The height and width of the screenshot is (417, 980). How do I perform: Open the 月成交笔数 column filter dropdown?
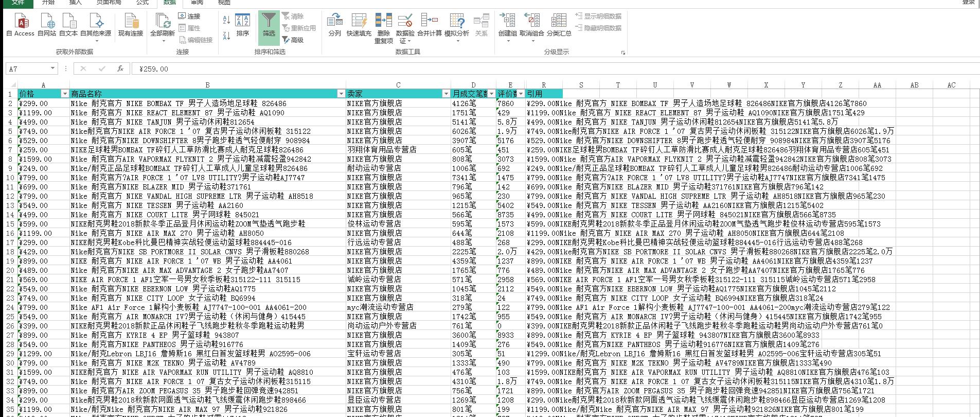click(x=491, y=94)
